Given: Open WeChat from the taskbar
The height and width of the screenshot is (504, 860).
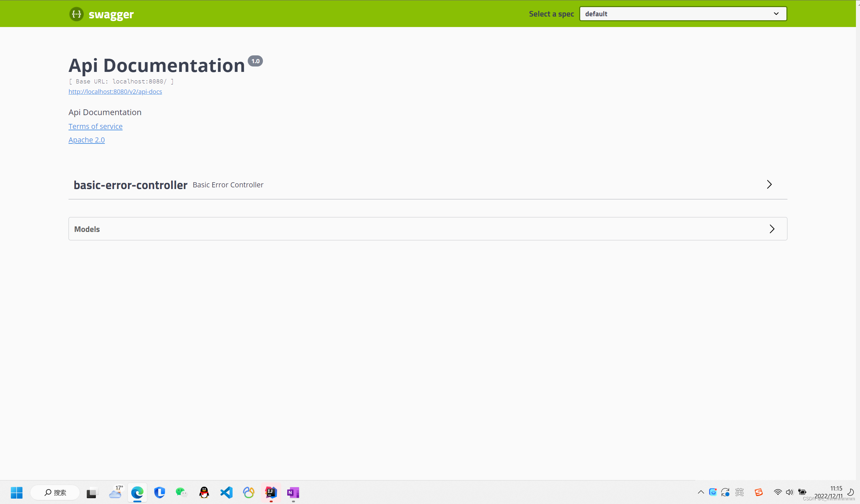Looking at the screenshot, I should coord(181,493).
